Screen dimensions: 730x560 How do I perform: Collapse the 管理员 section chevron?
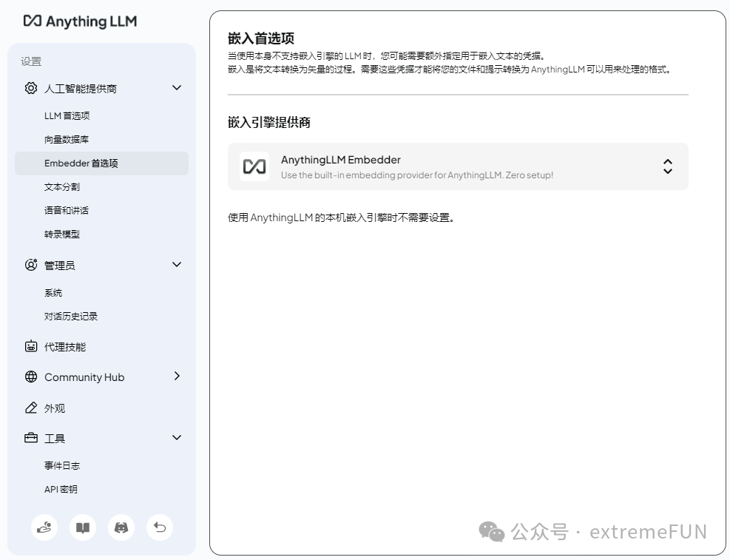tap(177, 264)
